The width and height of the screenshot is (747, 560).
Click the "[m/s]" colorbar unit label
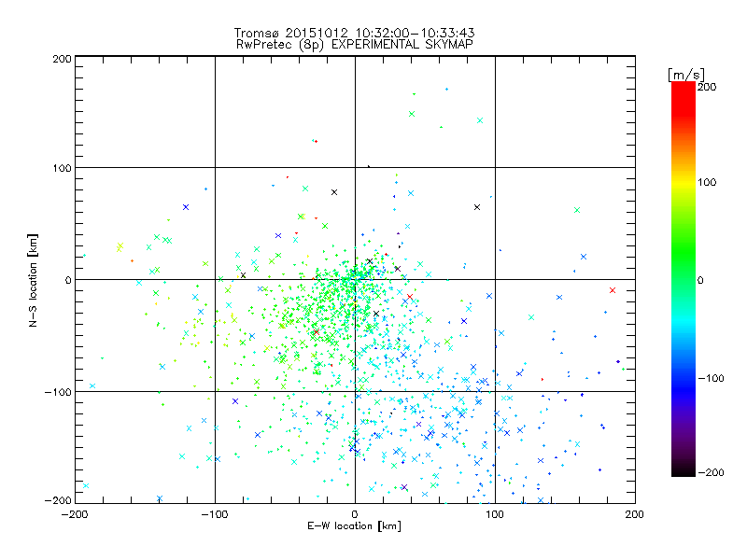point(686,75)
